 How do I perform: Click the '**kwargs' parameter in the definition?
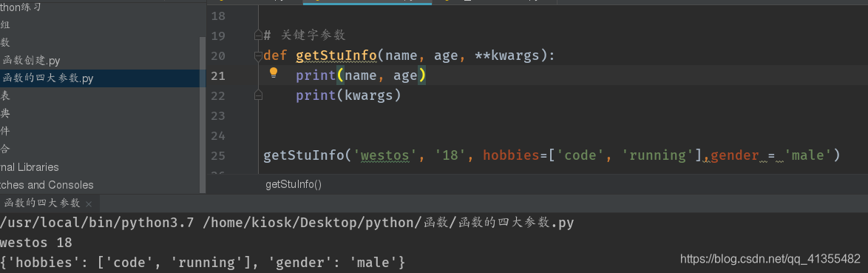(x=507, y=56)
